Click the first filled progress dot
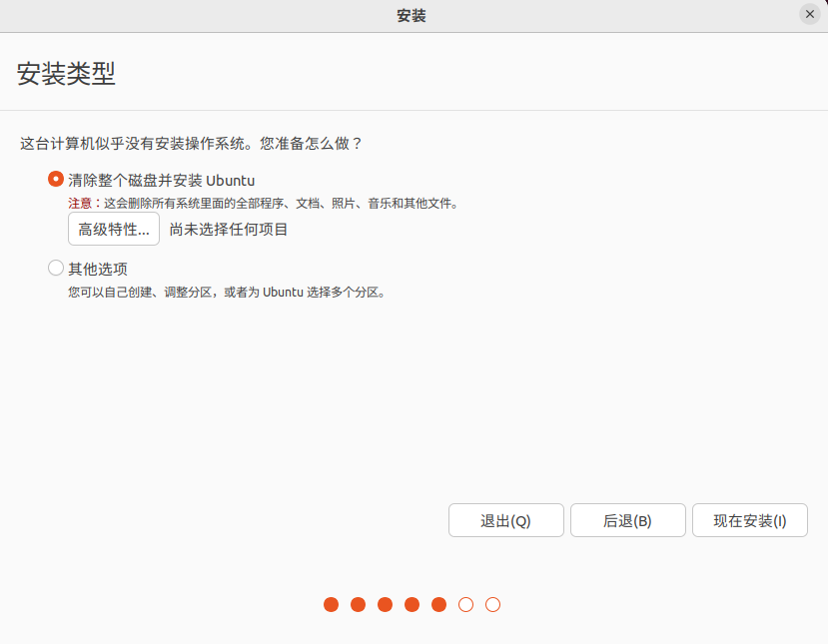The width and height of the screenshot is (828, 644). 331,604
